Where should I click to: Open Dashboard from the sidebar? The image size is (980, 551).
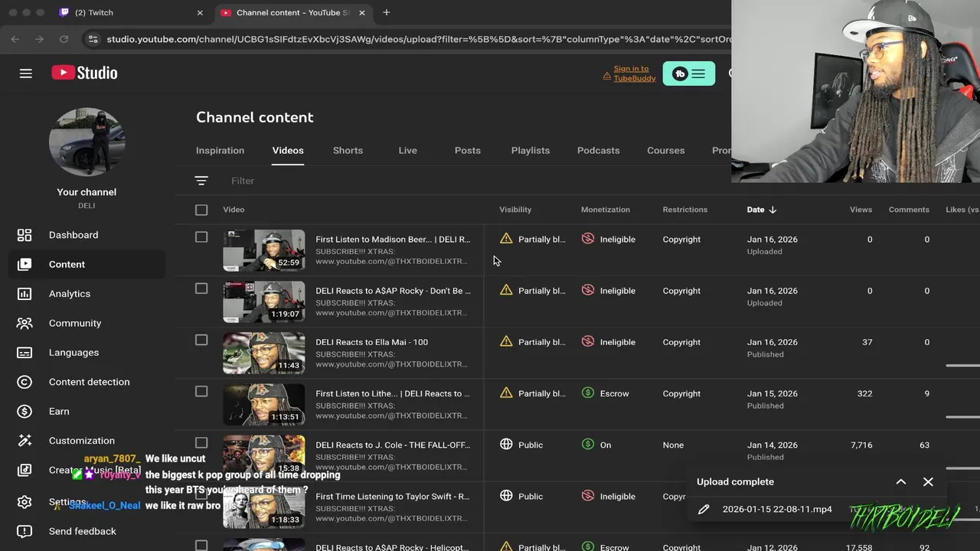click(73, 235)
